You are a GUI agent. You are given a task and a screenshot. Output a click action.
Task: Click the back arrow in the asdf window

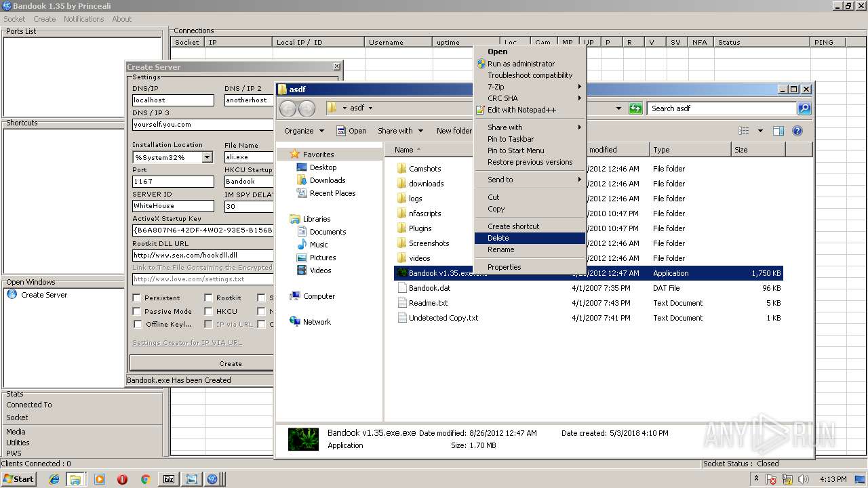[x=288, y=108]
